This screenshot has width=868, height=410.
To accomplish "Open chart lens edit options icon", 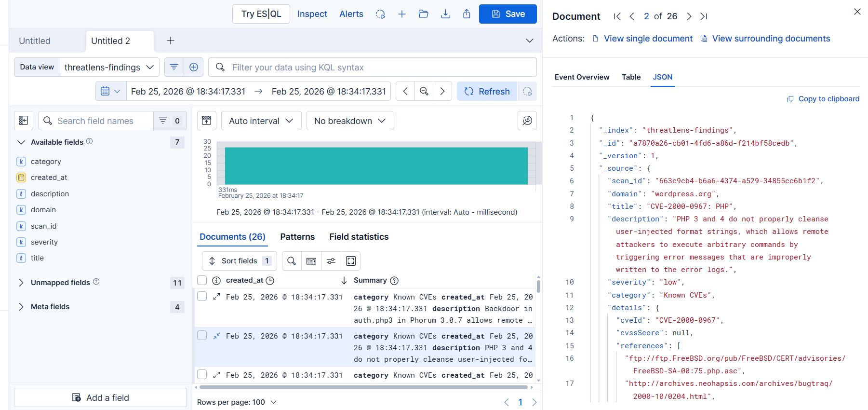I will [527, 121].
